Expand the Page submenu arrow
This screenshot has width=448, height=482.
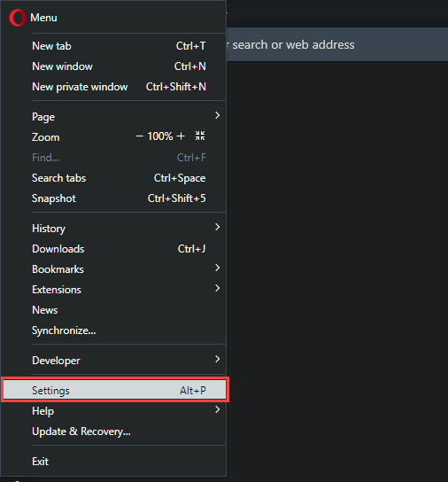(217, 115)
